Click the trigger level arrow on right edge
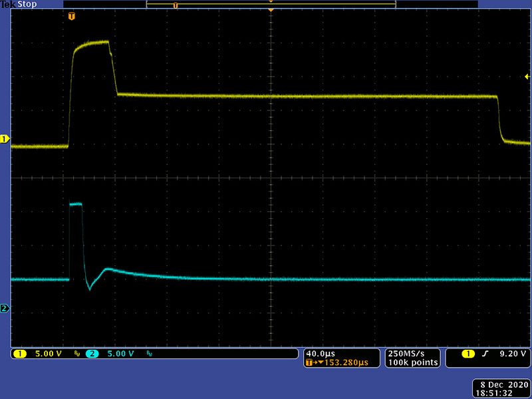The width and height of the screenshot is (532, 399). pos(527,77)
